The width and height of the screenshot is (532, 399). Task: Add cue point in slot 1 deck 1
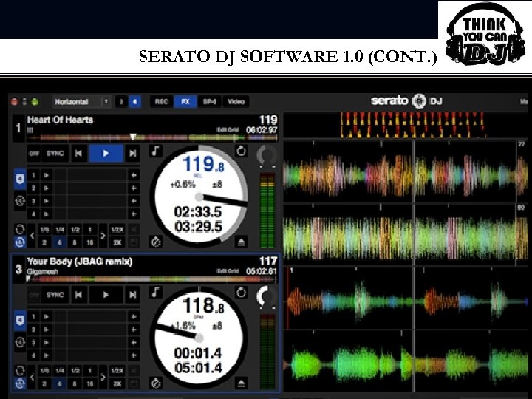click(134, 175)
